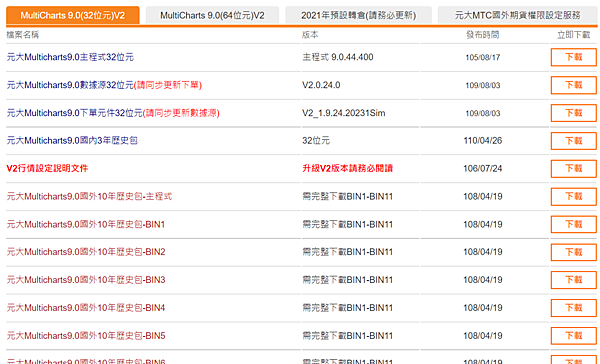Screen dimensions: 600x364
Task: Download 國外10年歷史包-BIN5
Action: coord(574,336)
